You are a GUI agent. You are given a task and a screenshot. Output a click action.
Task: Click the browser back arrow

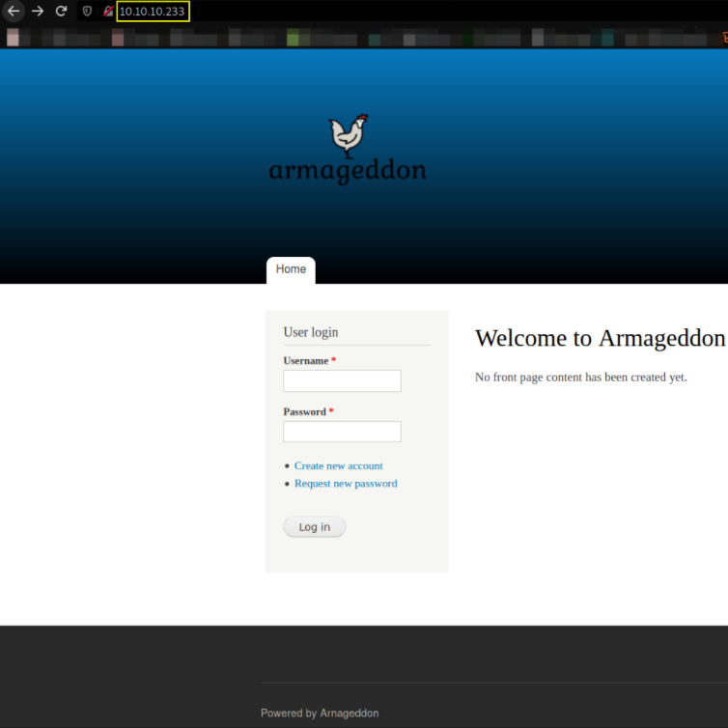(x=14, y=12)
